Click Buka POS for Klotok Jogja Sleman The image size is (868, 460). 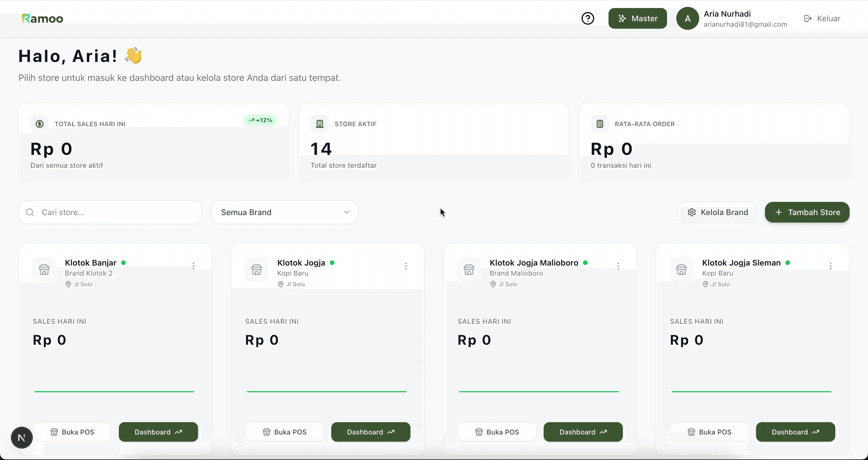pyautogui.click(x=709, y=432)
